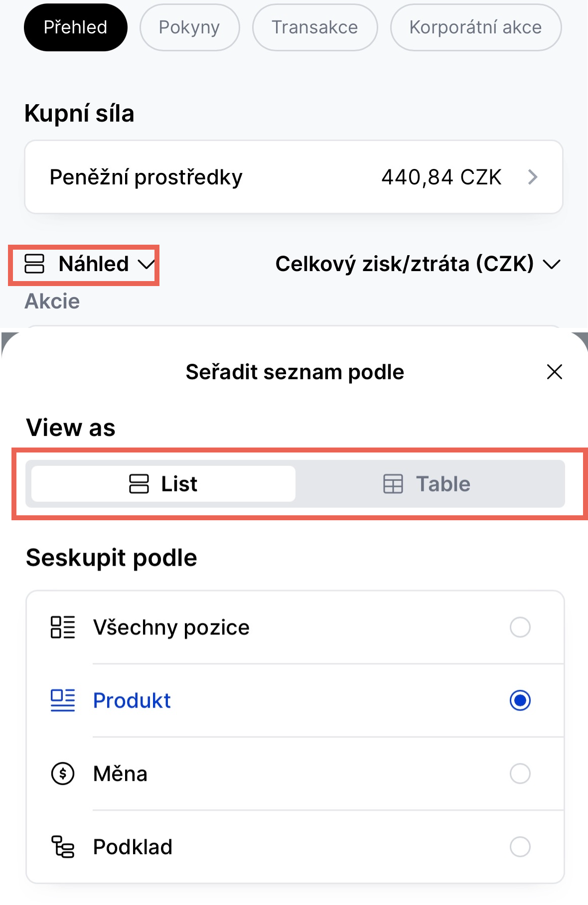The height and width of the screenshot is (905, 588).
Task: Switch view to Table
Action: pyautogui.click(x=430, y=484)
